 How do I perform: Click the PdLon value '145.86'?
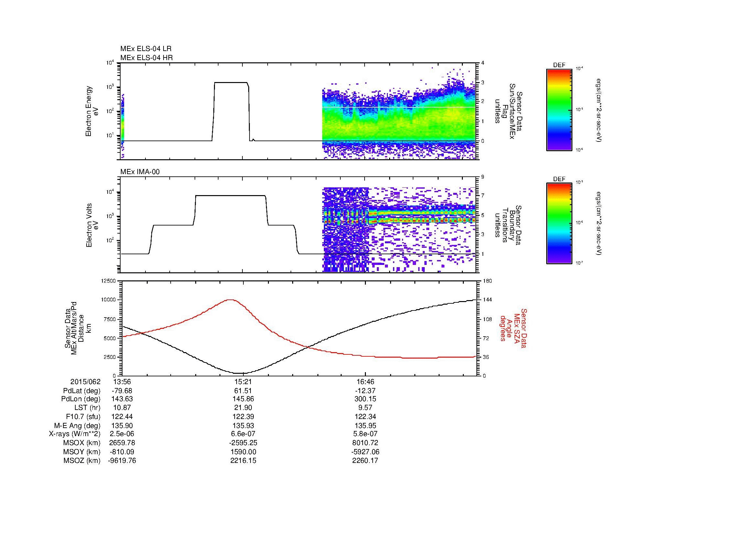coord(243,399)
